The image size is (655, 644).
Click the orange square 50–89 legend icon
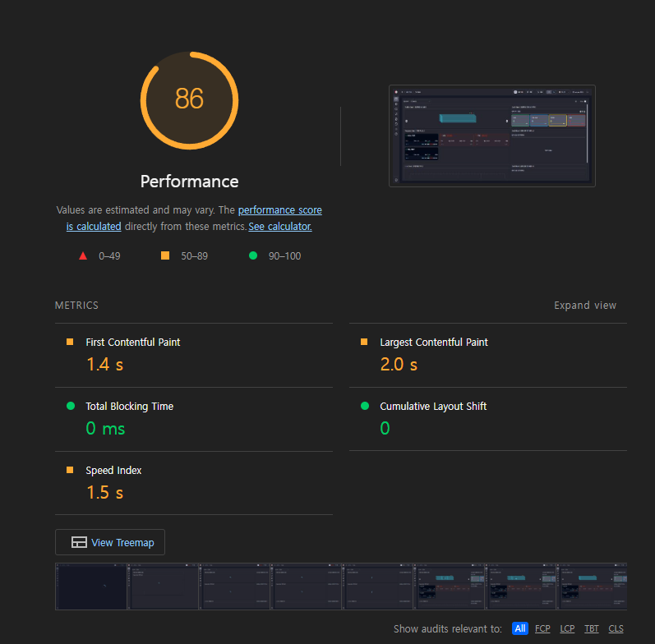click(x=165, y=255)
